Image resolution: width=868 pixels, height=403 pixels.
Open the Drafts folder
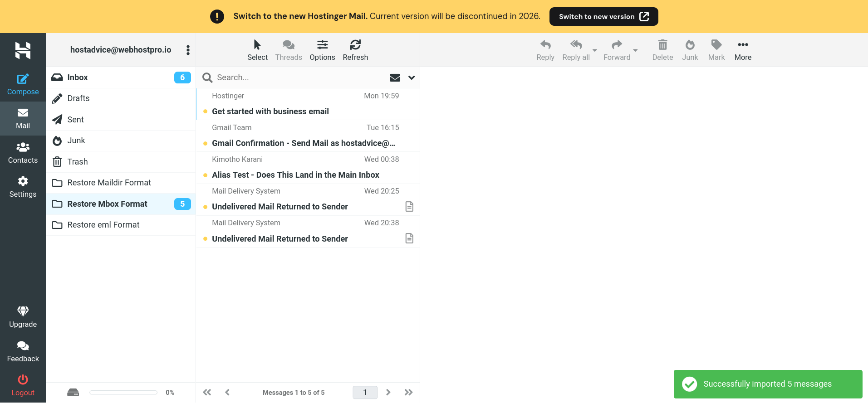pyautogui.click(x=121, y=98)
